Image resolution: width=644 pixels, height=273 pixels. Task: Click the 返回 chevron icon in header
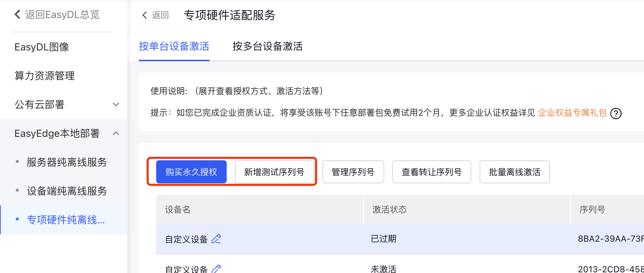[x=144, y=15]
